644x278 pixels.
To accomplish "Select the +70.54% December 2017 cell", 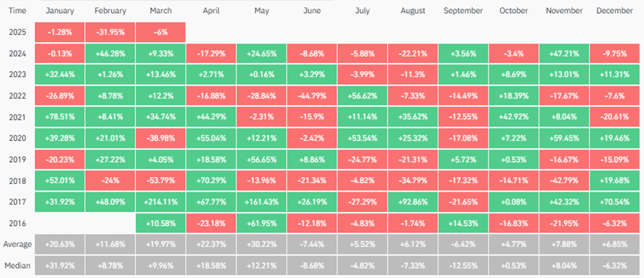I will click(x=614, y=202).
